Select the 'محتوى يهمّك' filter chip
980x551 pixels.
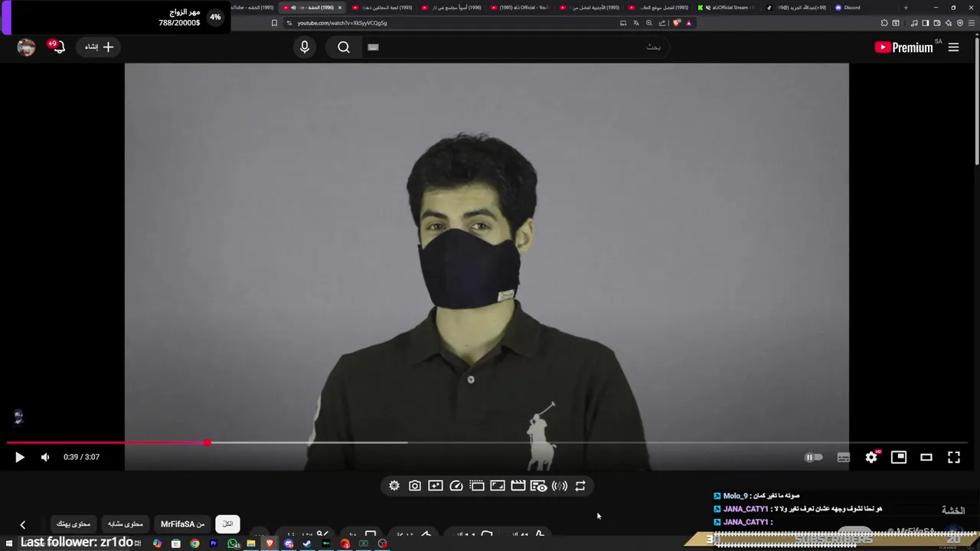pos(73,524)
